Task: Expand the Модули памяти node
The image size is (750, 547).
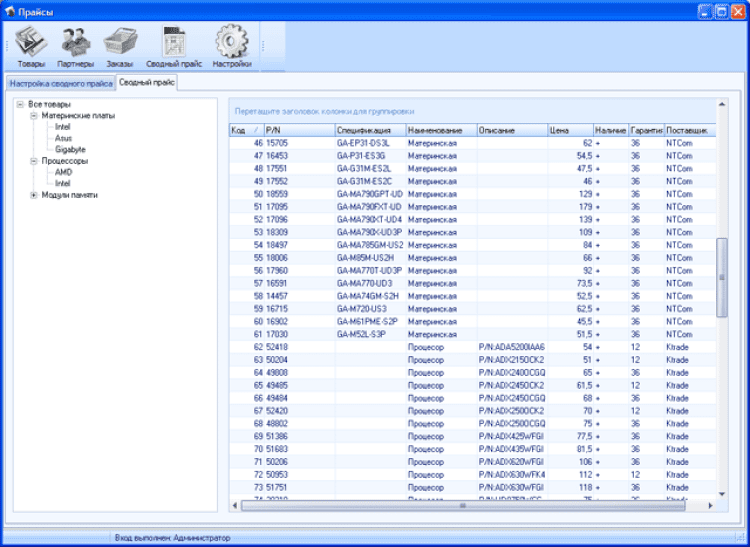Action: pos(33,195)
